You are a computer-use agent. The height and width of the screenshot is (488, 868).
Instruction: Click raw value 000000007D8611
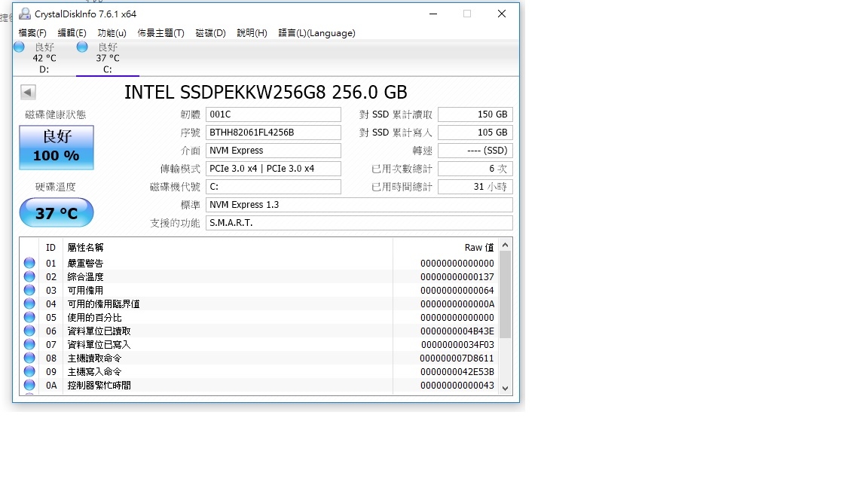457,358
